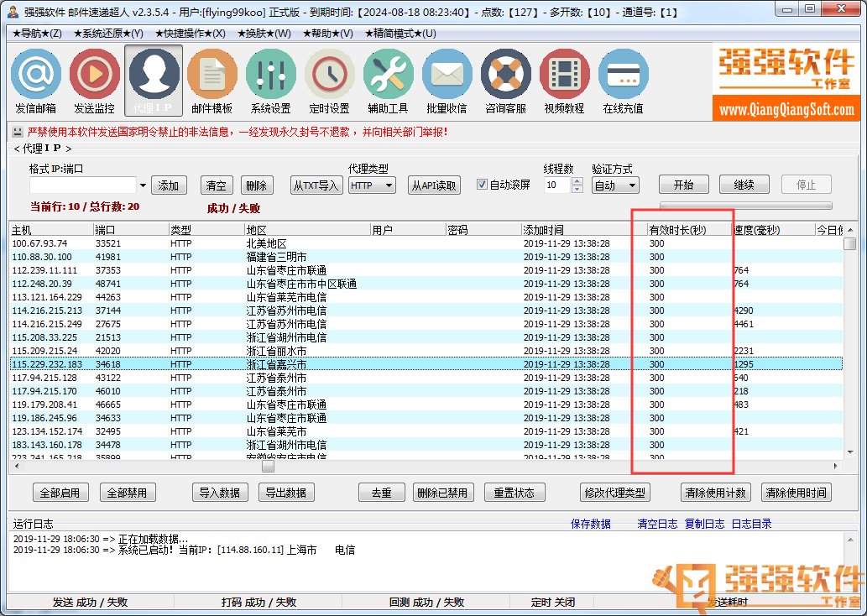This screenshot has width=867, height=616.
Task: Click the 强强软件 website logo banner
Action: 786,82
